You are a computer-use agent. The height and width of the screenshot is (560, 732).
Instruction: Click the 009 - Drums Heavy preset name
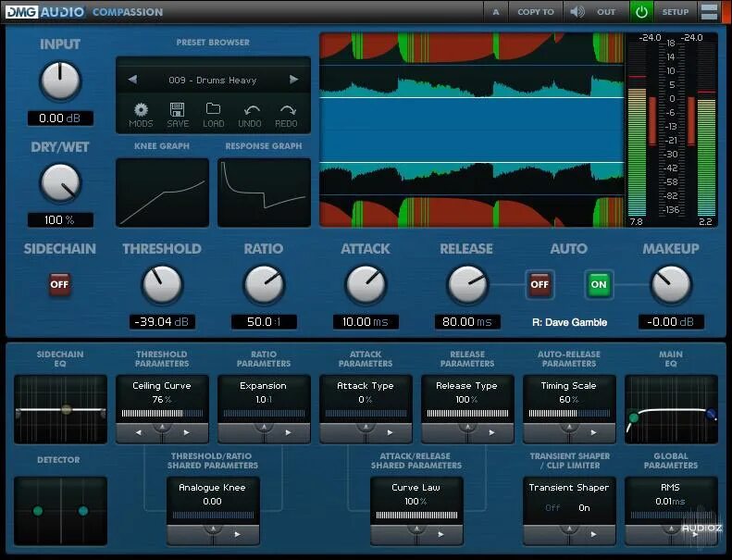click(x=213, y=80)
